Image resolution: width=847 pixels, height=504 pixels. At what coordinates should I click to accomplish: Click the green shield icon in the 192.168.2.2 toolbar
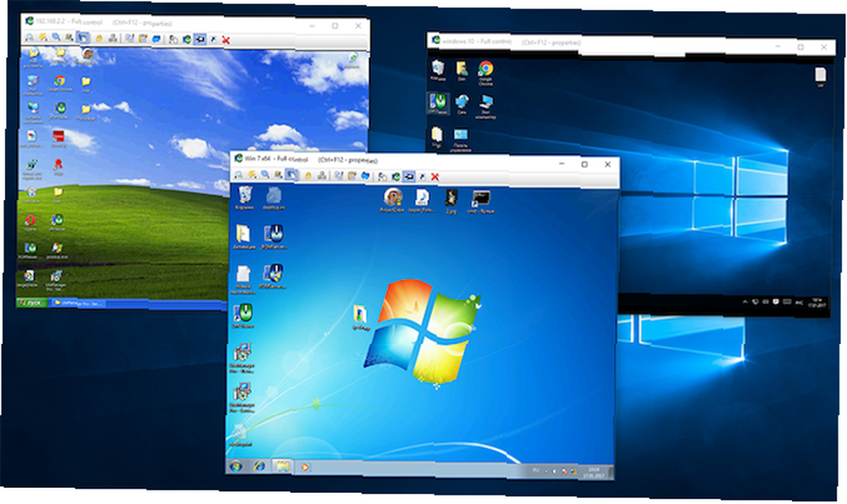click(x=187, y=40)
